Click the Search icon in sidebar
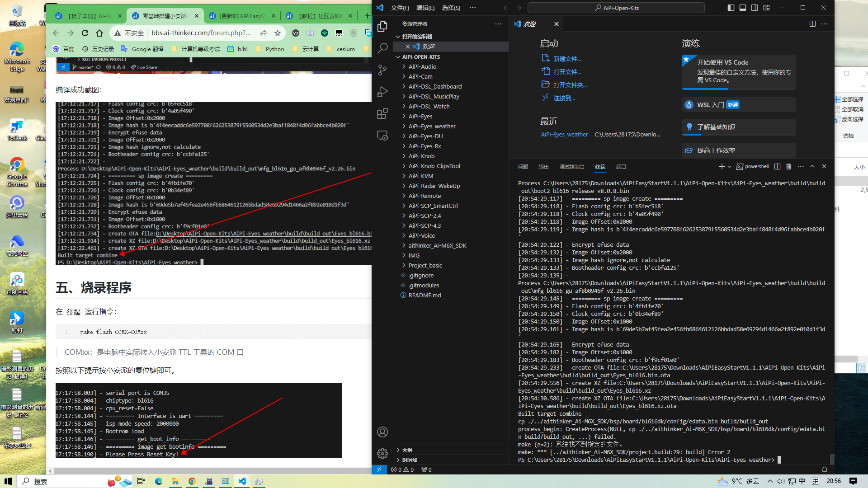The width and height of the screenshot is (868, 488). click(382, 46)
